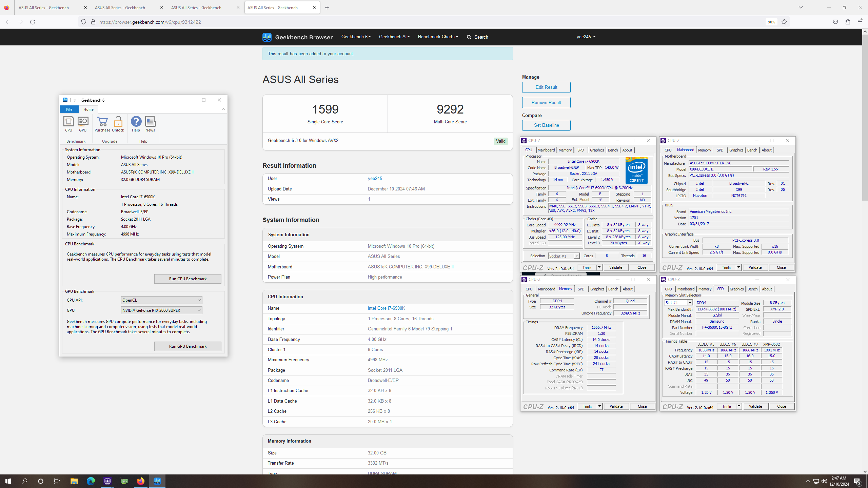
Task: Click the browser URL address field
Action: 431,22
